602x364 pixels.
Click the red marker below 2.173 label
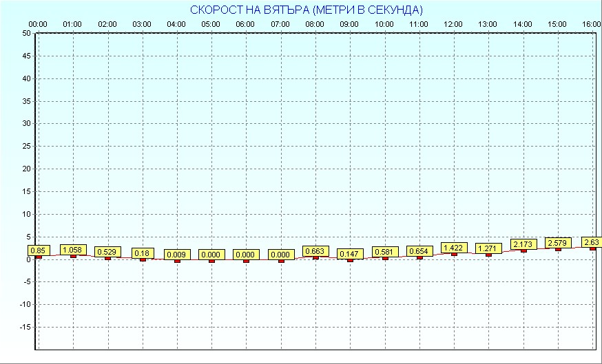(x=523, y=250)
